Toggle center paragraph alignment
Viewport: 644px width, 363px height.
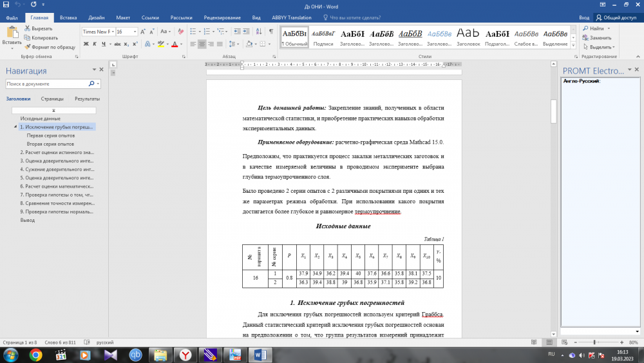click(x=202, y=44)
